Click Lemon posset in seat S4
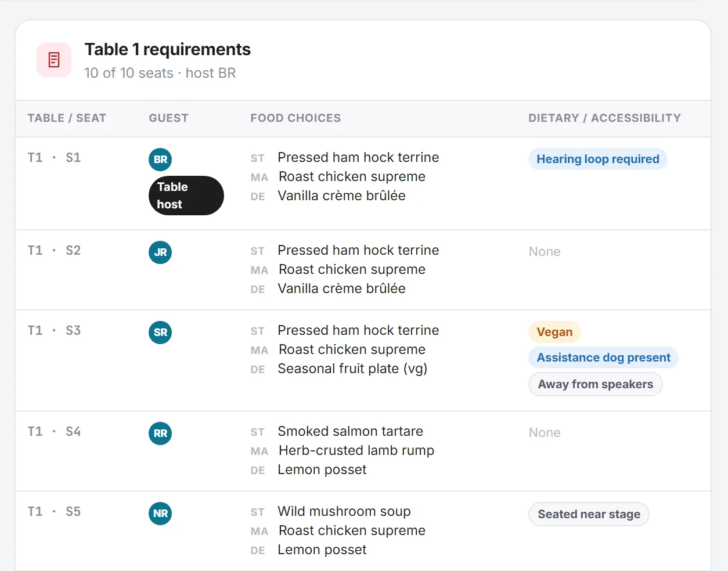 [322, 469]
